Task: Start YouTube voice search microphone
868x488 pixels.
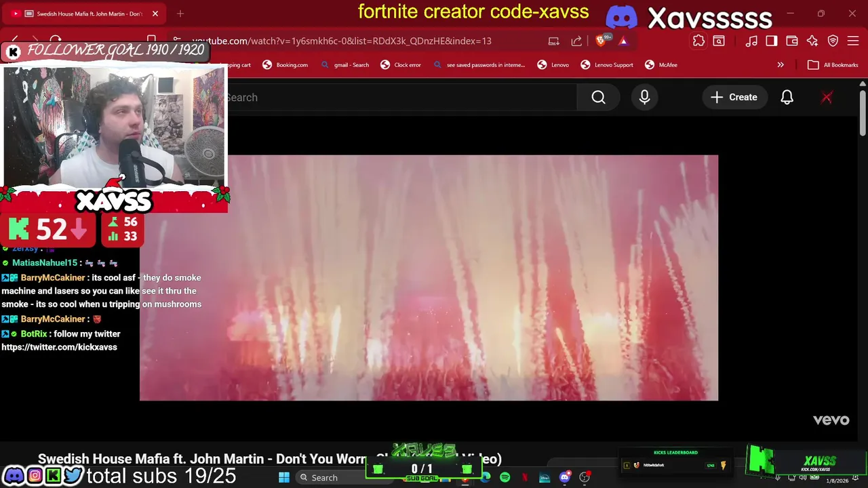Action: click(x=644, y=98)
